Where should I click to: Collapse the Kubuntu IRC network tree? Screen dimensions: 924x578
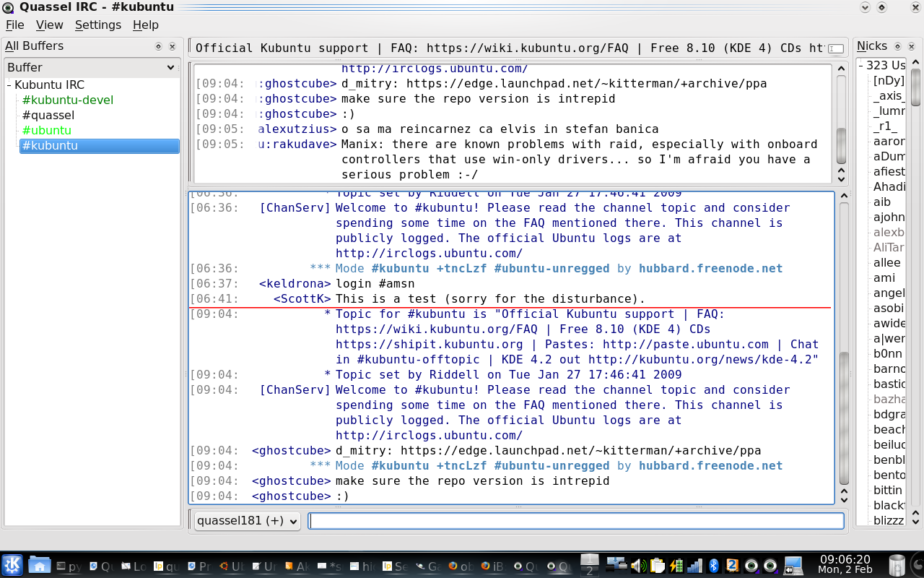pyautogui.click(x=9, y=85)
